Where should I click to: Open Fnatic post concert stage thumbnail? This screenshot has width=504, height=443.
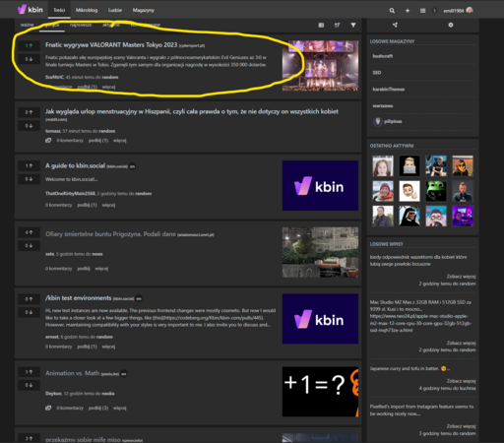tap(320, 66)
